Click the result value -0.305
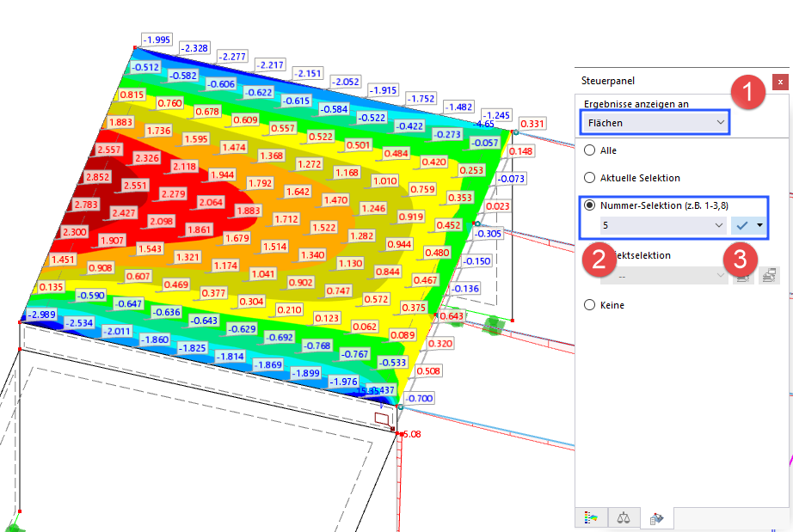The width and height of the screenshot is (793, 532). 488,234
